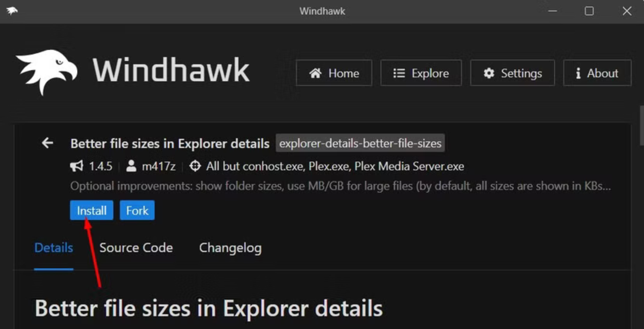Click the back arrow icon
Screen dimensions: 644x329
pos(47,143)
